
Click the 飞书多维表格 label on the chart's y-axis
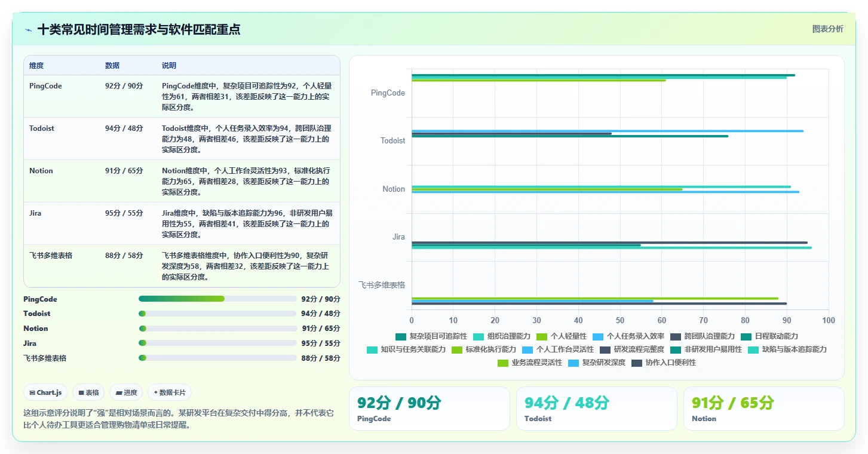point(382,285)
